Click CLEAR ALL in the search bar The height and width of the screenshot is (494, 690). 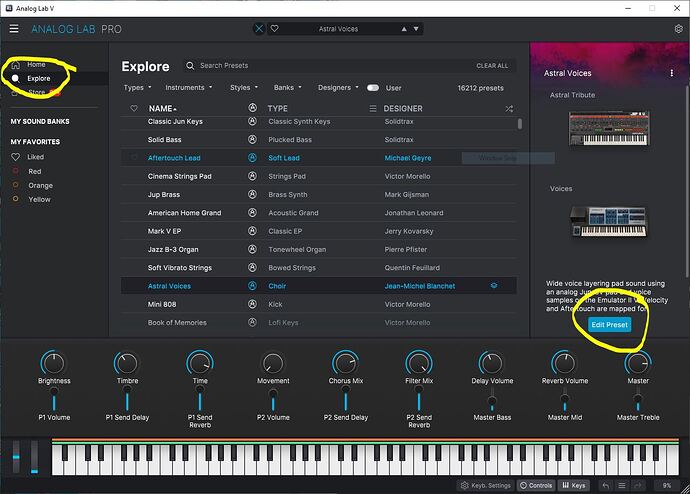tap(492, 66)
